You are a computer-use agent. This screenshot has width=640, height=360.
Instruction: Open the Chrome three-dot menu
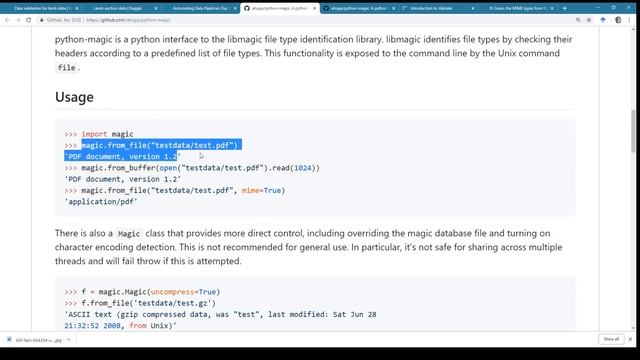pyautogui.click(x=629, y=20)
